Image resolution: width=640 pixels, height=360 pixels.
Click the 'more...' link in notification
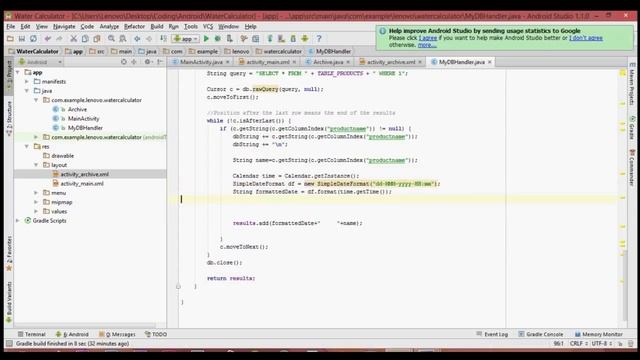(x=427, y=45)
